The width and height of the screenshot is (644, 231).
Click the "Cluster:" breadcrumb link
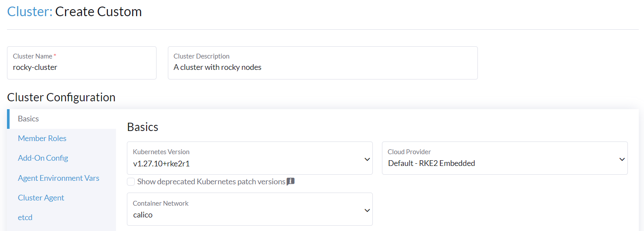click(x=30, y=11)
